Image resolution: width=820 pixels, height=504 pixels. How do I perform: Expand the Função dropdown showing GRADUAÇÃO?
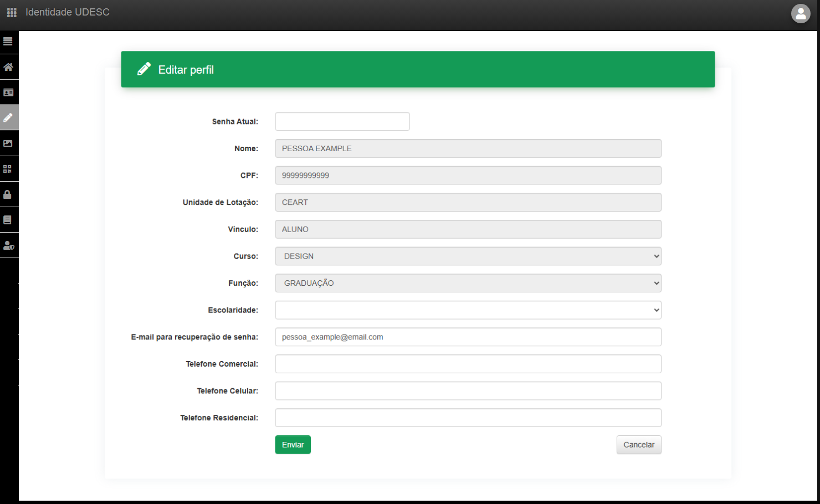click(x=468, y=283)
